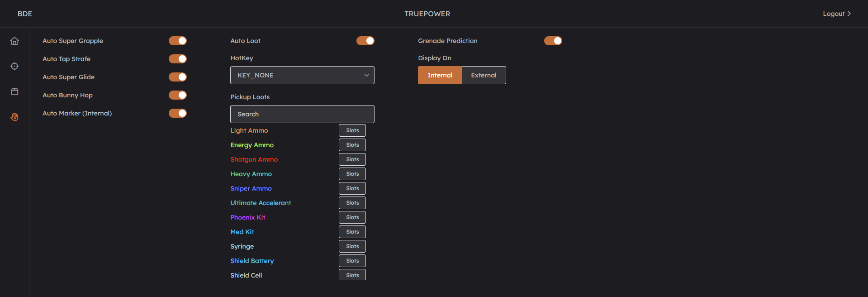Disable the Auto Super Grapple toggle
Screen dimensions: 868x297
pos(178,41)
